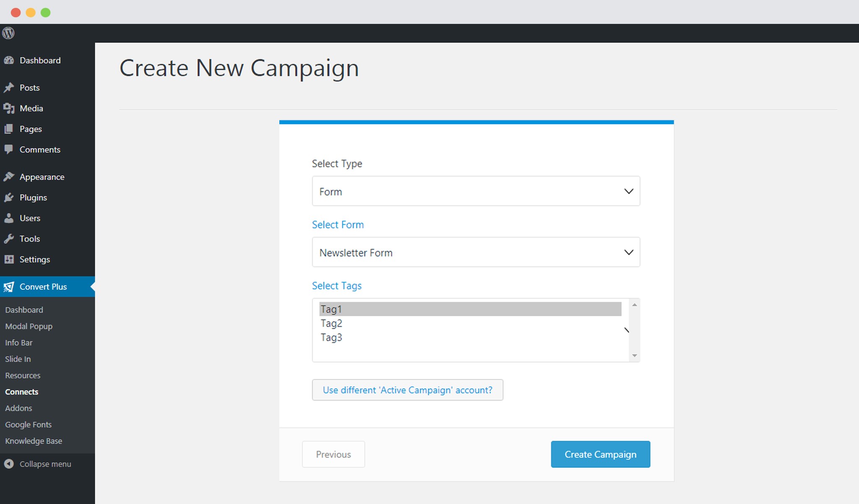This screenshot has height=504, width=859.
Task: Click the Convert Plus logo icon
Action: (x=9, y=287)
